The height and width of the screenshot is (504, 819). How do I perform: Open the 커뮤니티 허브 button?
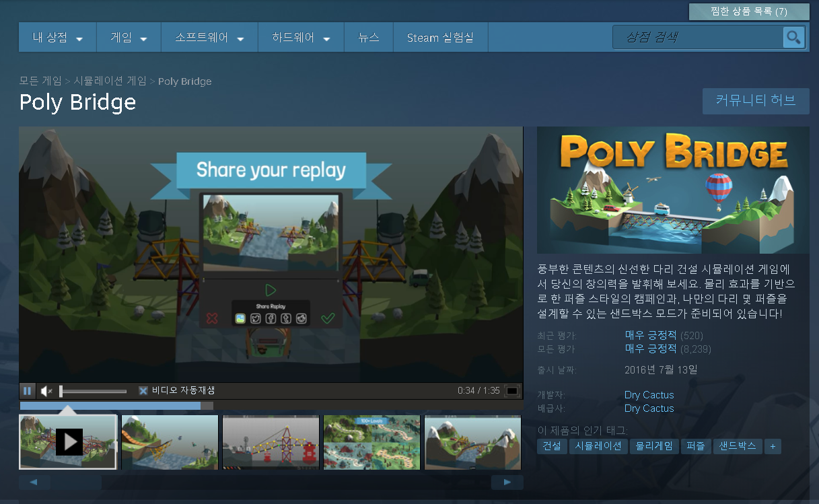point(756,101)
